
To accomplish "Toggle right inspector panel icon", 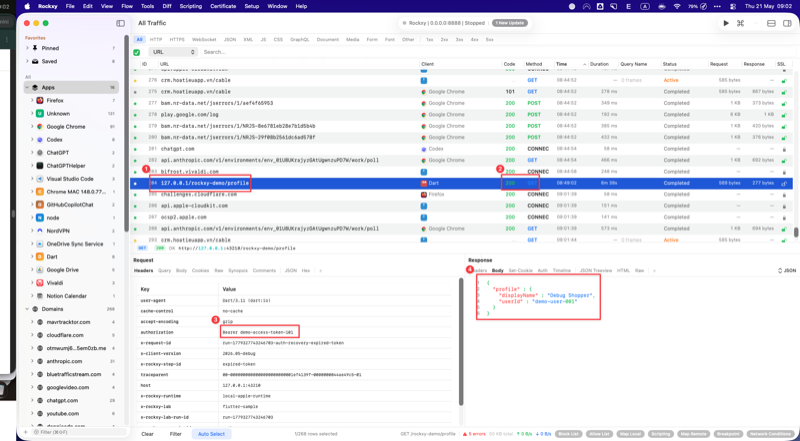I will pos(786,23).
